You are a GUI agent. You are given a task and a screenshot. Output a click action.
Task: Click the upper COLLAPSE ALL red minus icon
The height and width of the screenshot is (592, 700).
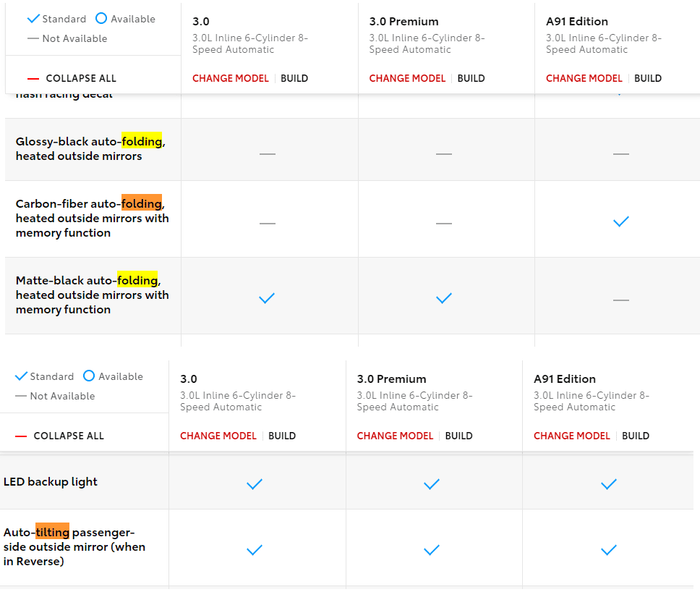tap(33, 79)
